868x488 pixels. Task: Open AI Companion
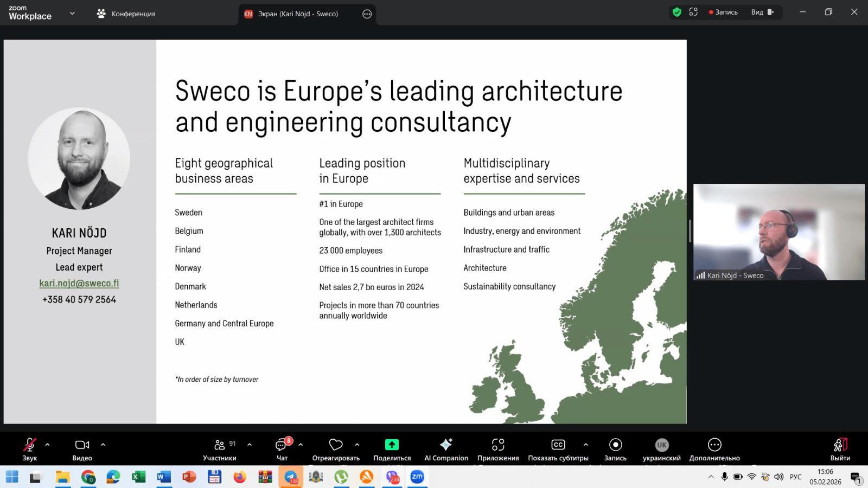coord(446,446)
